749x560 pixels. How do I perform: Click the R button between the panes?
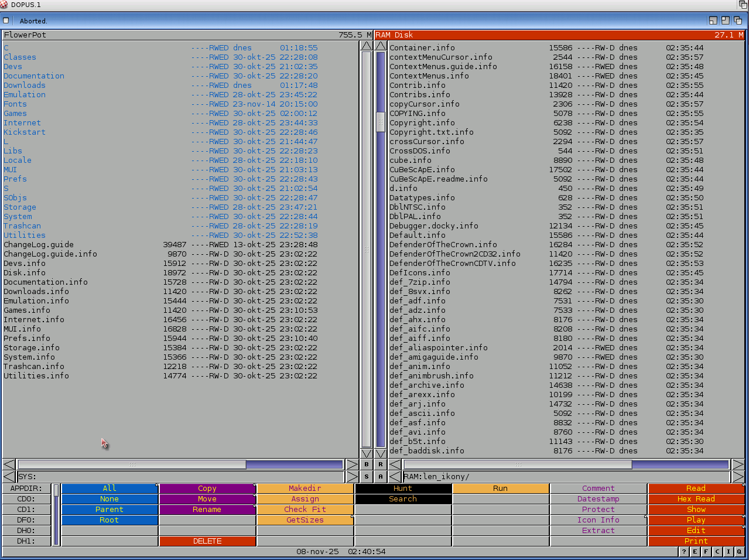coord(381,465)
